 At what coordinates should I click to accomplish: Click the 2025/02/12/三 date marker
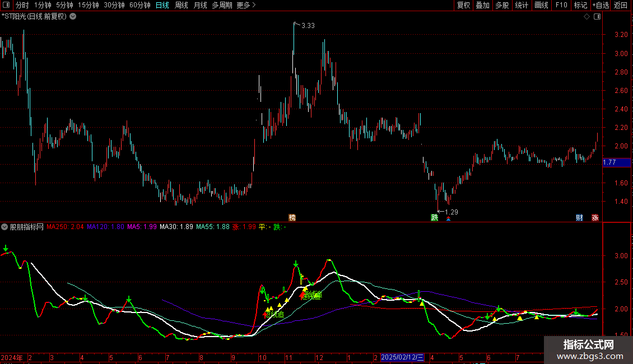403,357
